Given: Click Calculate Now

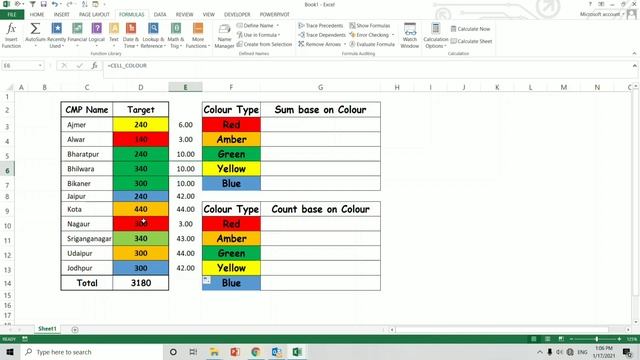Looking at the screenshot, I should [x=470, y=29].
